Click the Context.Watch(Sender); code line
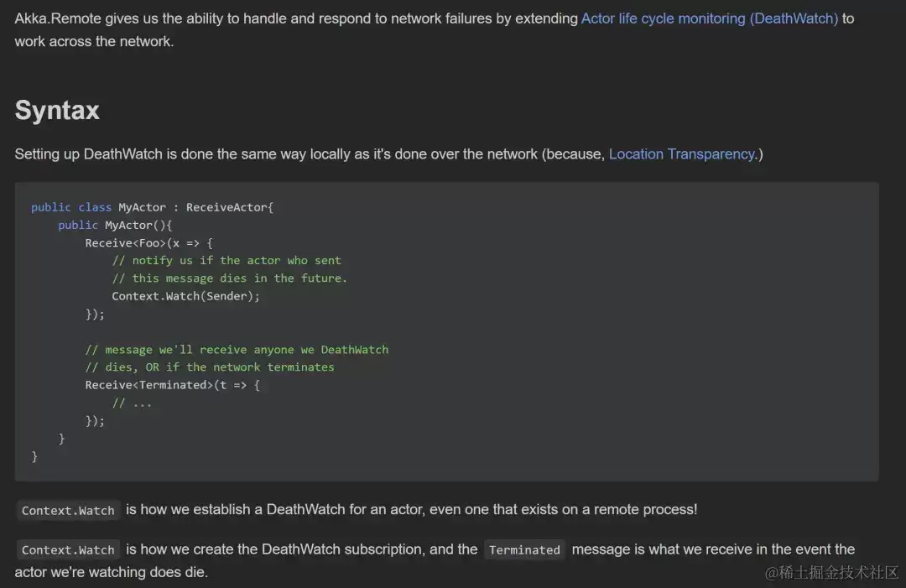 (x=186, y=296)
